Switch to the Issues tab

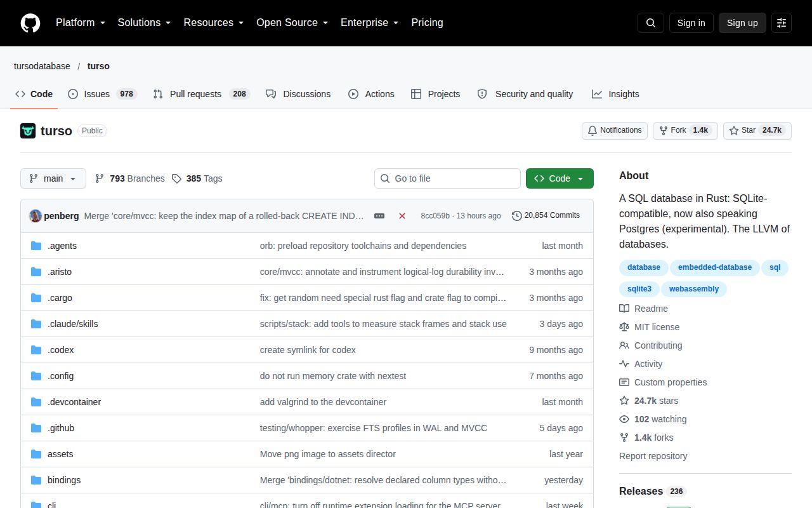pos(101,94)
